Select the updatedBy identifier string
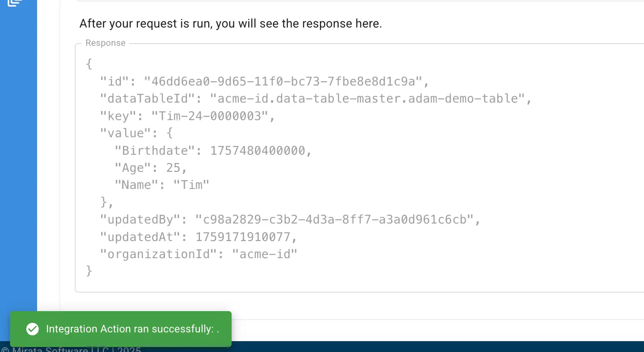 click(x=336, y=219)
